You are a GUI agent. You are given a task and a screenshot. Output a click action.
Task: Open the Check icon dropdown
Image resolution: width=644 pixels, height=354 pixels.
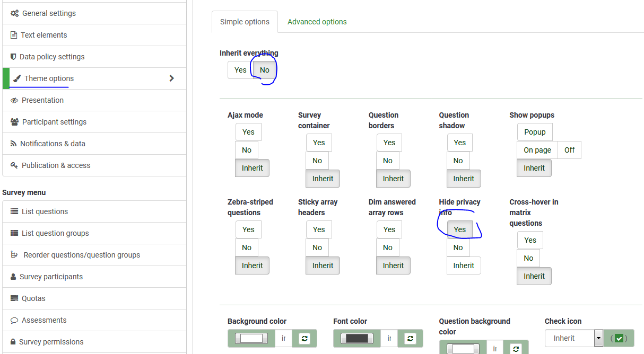598,338
